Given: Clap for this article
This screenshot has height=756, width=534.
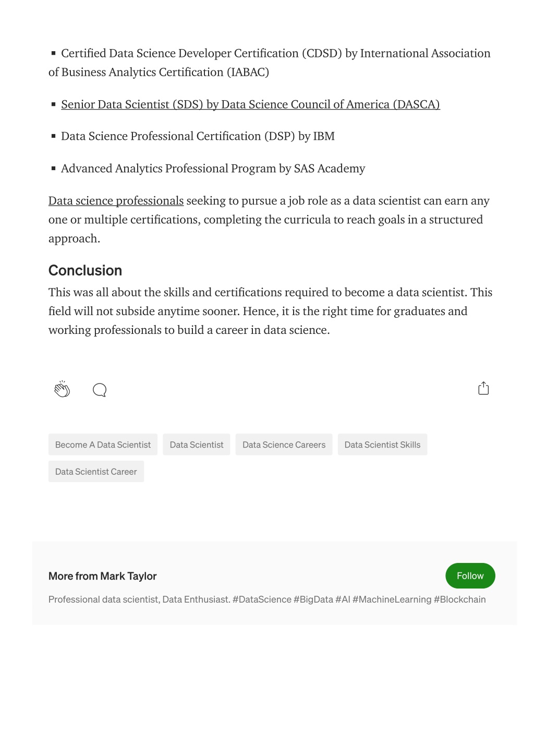Looking at the screenshot, I should (62, 389).
